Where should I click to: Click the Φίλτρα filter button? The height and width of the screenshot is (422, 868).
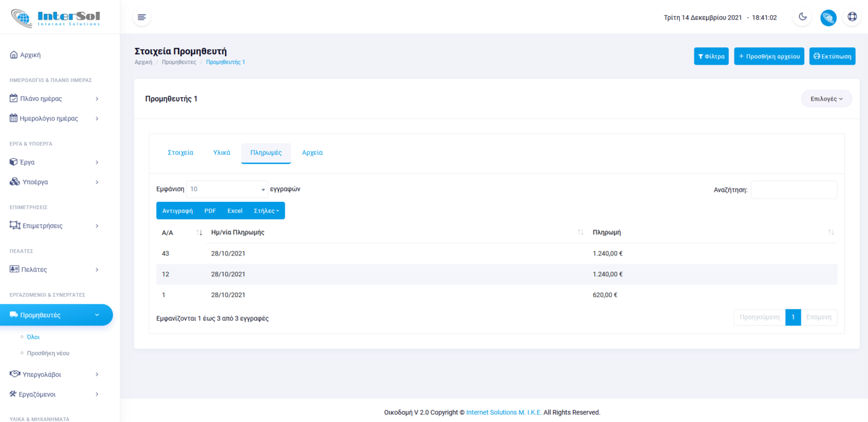[x=711, y=57]
